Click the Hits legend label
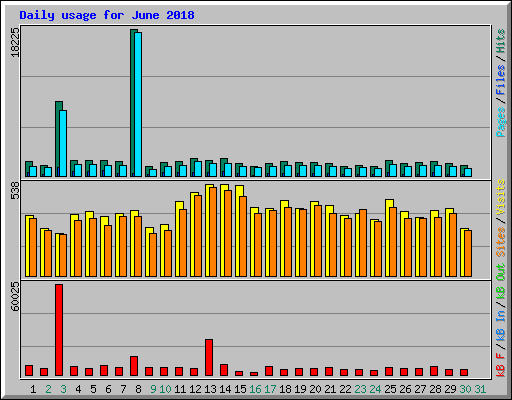This screenshot has height=400, width=512. tap(501, 41)
